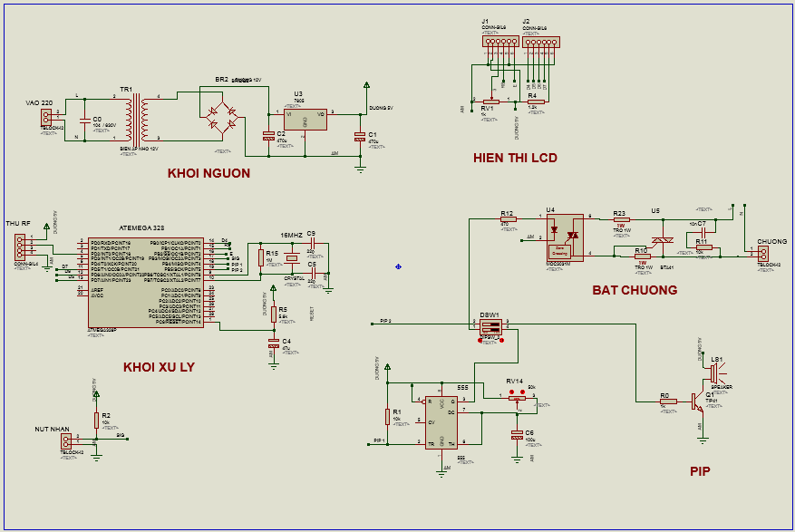Click the RV1 trimmer potentiometer
795x532 pixels.
[x=490, y=101]
